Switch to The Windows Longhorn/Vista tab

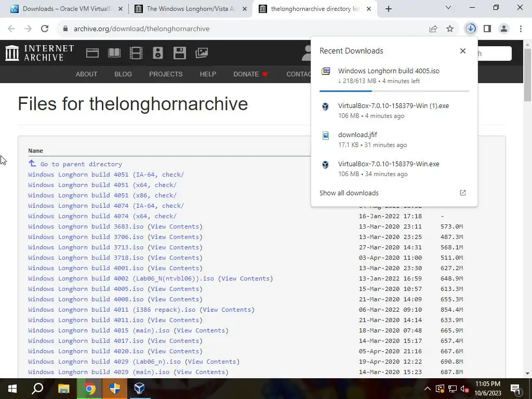(x=191, y=9)
